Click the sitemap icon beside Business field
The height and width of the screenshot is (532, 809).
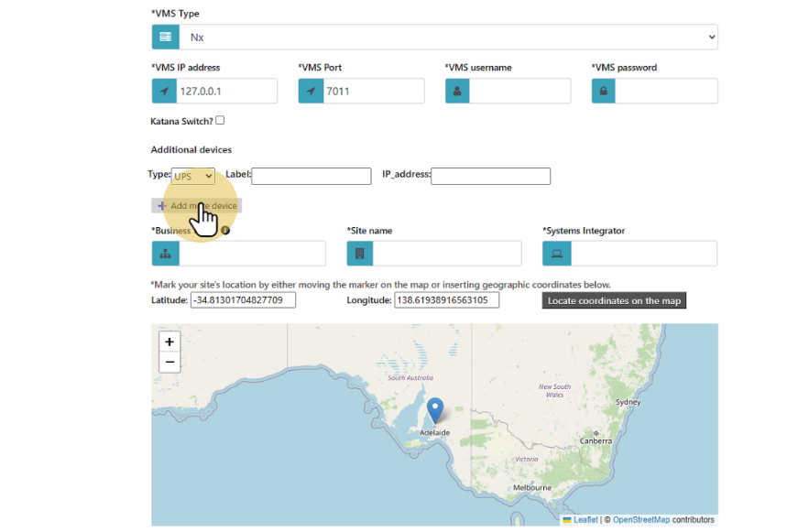pos(165,254)
